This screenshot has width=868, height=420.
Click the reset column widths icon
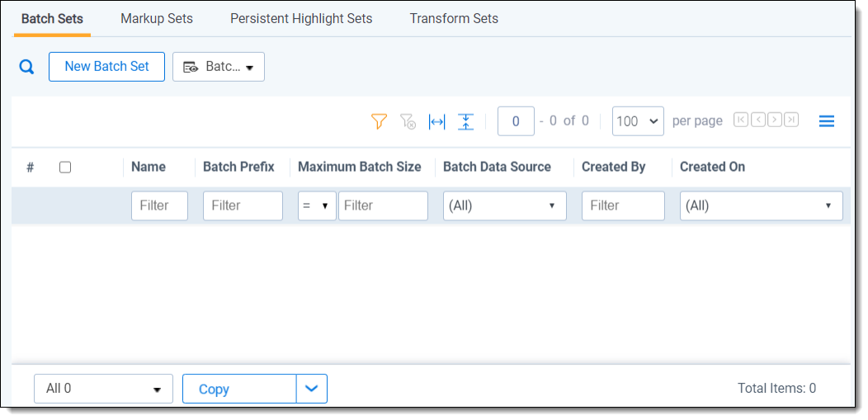(x=436, y=121)
